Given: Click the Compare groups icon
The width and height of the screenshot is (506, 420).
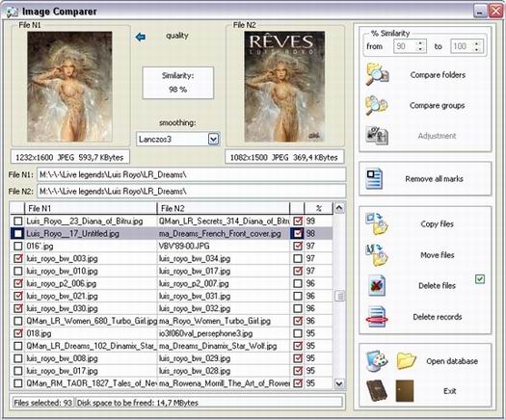Looking at the screenshot, I should point(377,106).
